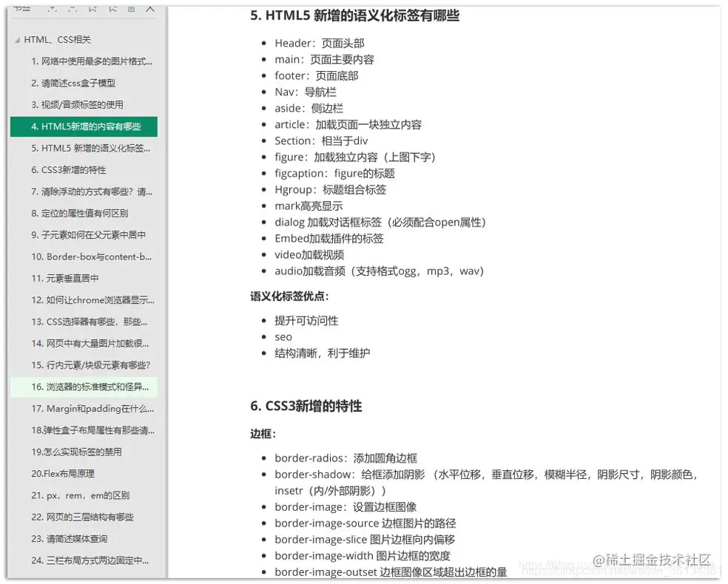The height and width of the screenshot is (584, 728).
Task: Click the 提升可访问性 bullet
Action: (x=306, y=321)
